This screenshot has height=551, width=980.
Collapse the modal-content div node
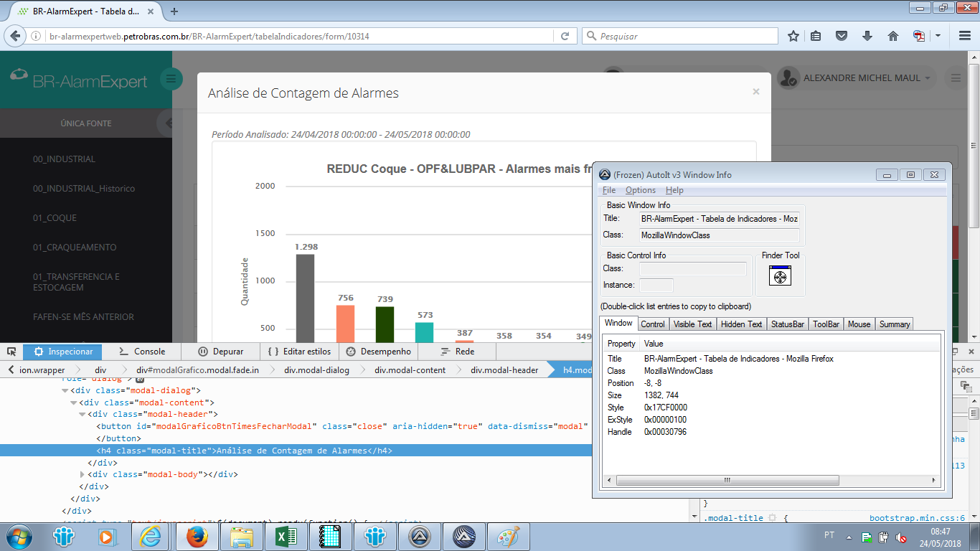click(x=73, y=403)
